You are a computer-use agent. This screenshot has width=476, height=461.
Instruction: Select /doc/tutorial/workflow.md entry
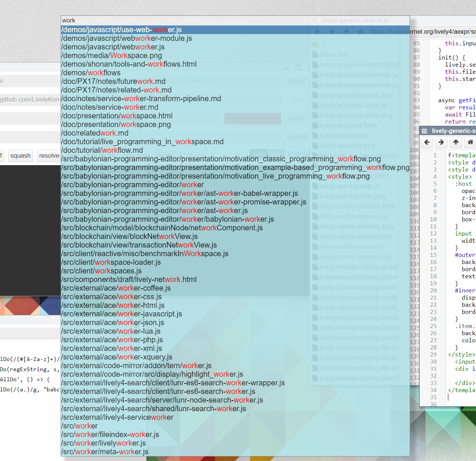click(102, 151)
